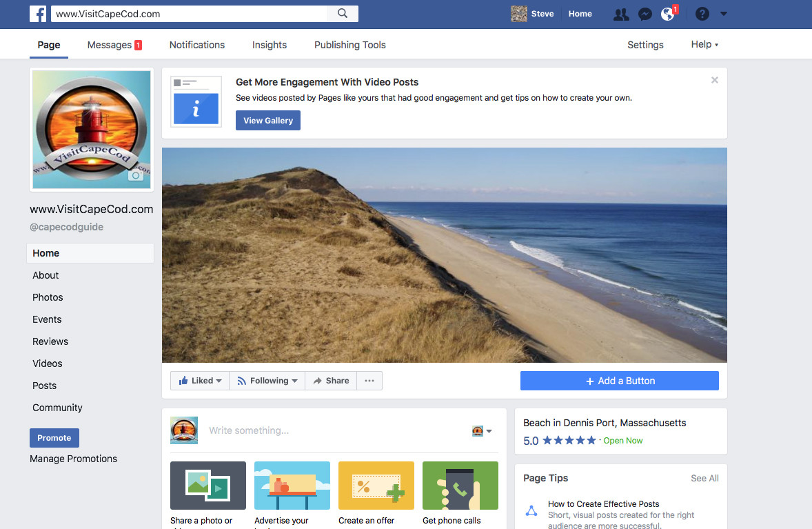Click the @capecodguide username
This screenshot has width=812, height=529.
tap(66, 227)
